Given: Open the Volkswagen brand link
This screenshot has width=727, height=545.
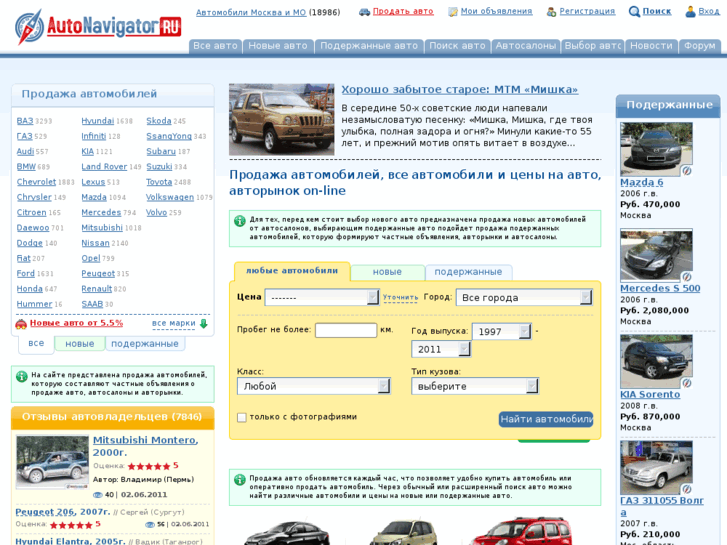Looking at the screenshot, I should (x=170, y=198).
